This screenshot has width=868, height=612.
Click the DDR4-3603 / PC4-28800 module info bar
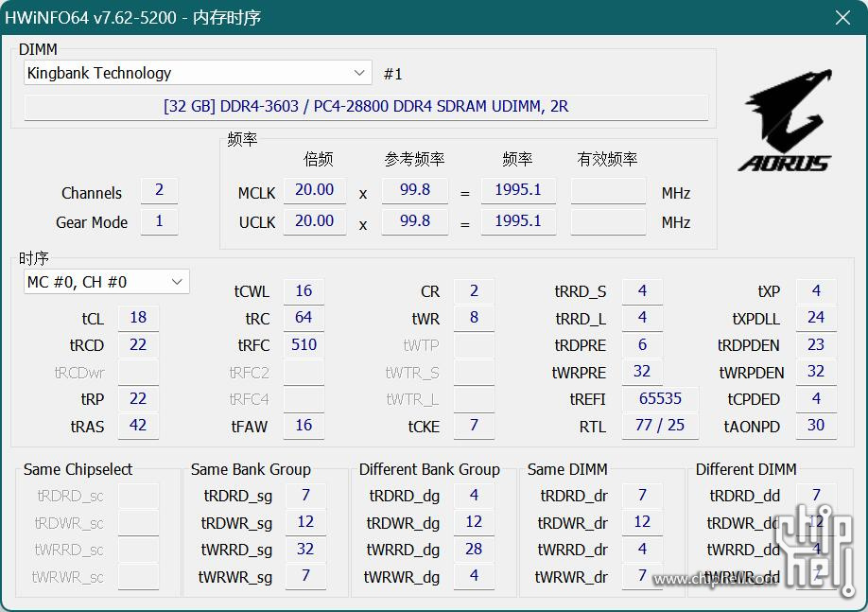[x=366, y=106]
